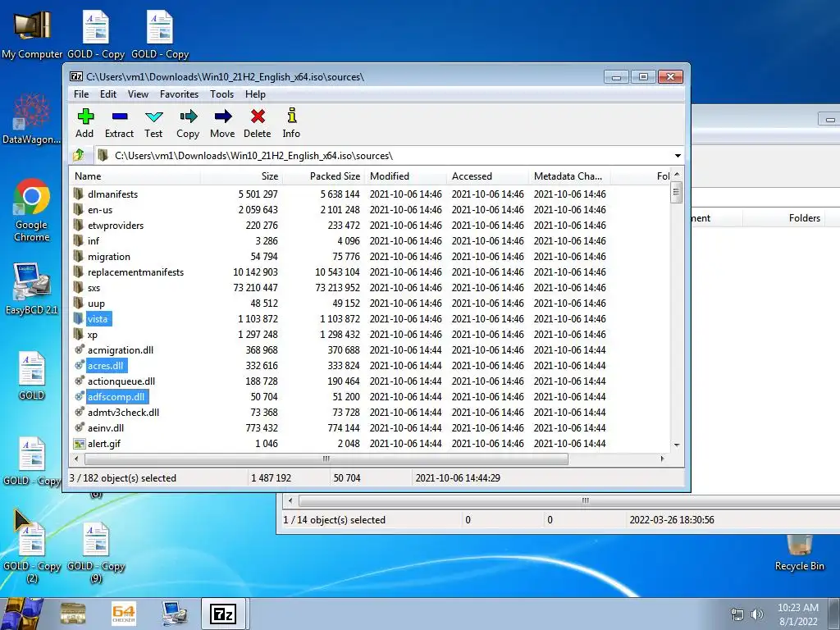Open the File menu
Image resolution: width=840 pixels, height=630 pixels.
81,94
